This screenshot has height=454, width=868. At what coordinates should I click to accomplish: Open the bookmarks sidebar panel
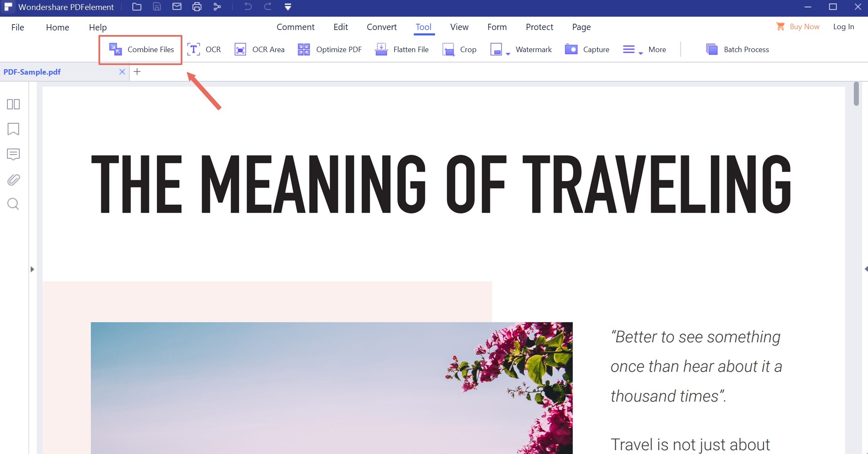coord(13,129)
